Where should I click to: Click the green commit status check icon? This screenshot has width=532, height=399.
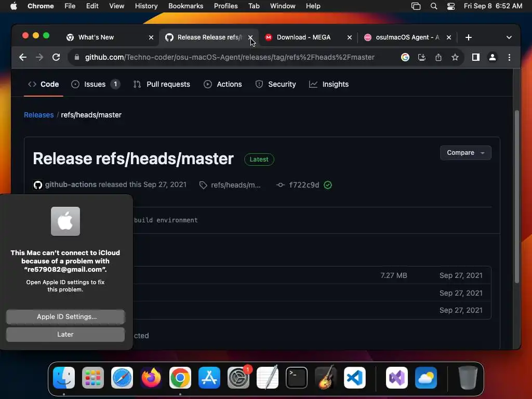[x=328, y=185]
